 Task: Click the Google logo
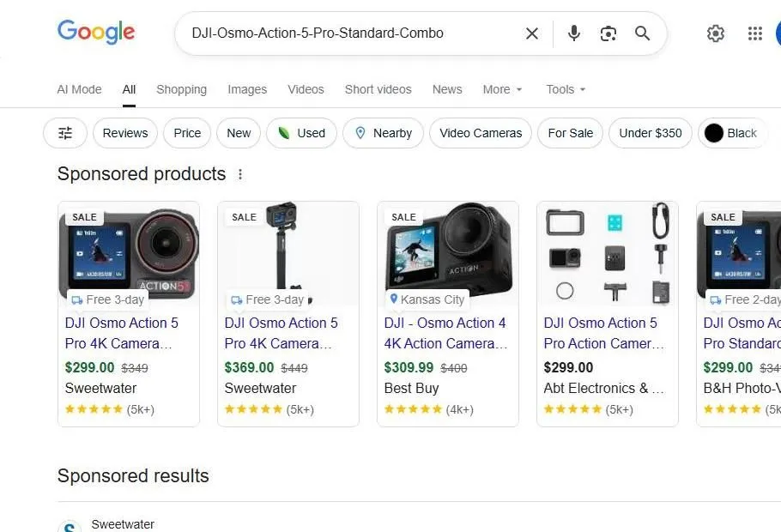[95, 33]
